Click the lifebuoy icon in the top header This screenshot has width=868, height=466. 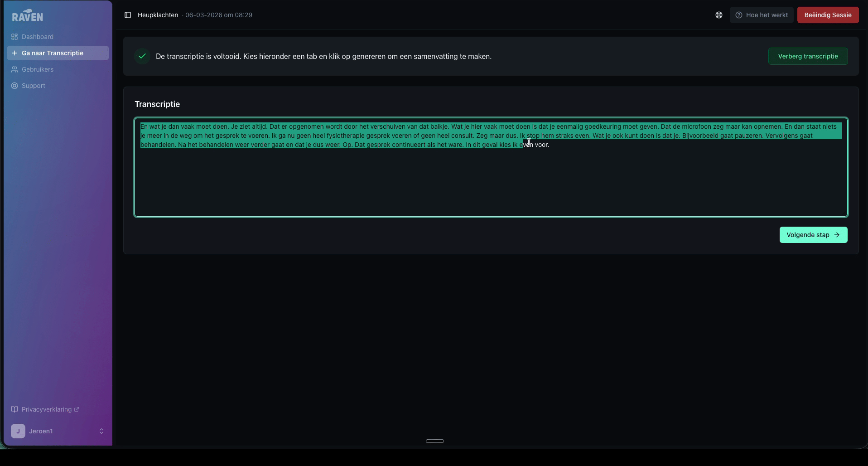pyautogui.click(x=719, y=15)
